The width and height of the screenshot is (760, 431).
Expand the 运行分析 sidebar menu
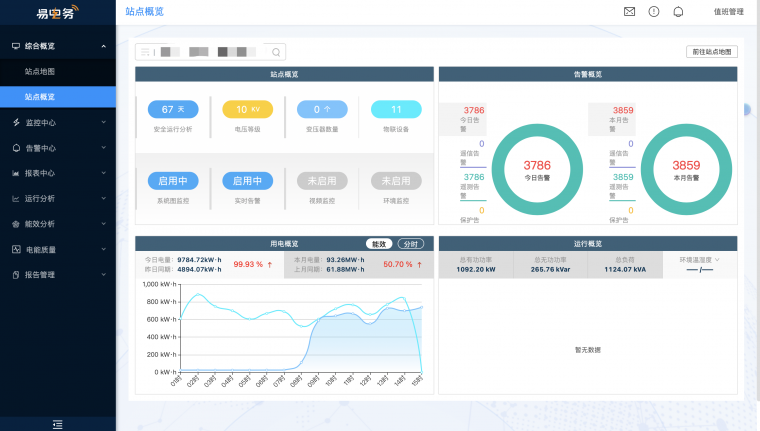click(x=58, y=198)
